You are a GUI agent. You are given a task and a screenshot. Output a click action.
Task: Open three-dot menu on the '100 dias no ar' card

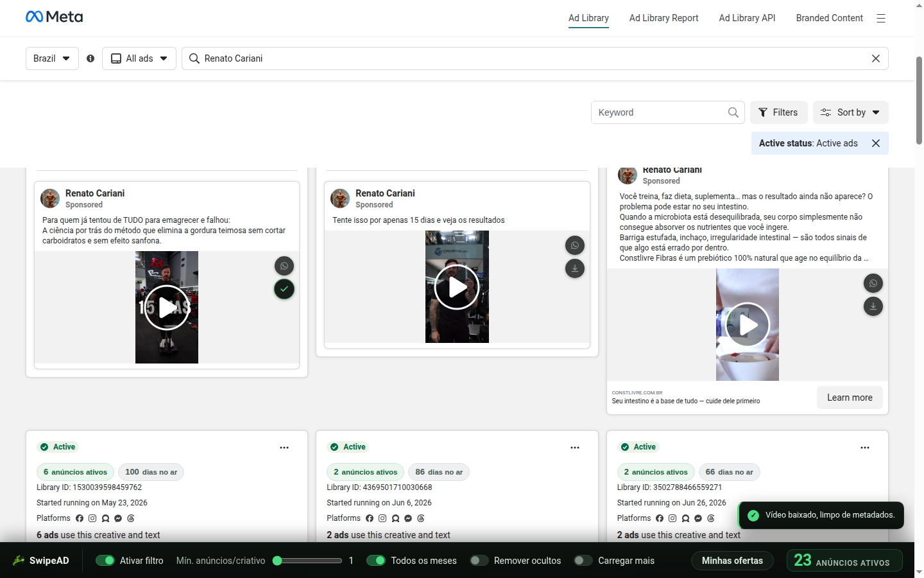click(284, 448)
